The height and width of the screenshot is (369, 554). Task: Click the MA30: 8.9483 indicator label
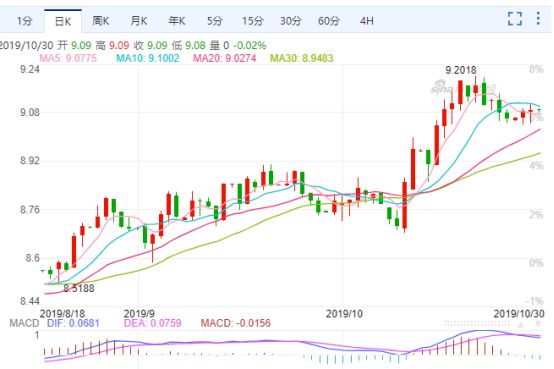tap(302, 58)
